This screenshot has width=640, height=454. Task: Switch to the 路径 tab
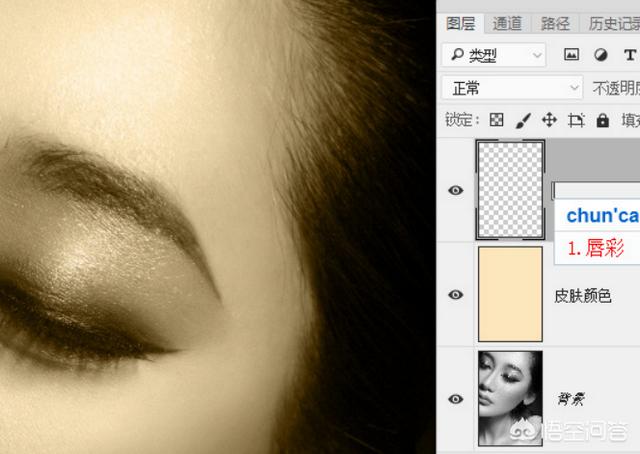tap(555, 23)
